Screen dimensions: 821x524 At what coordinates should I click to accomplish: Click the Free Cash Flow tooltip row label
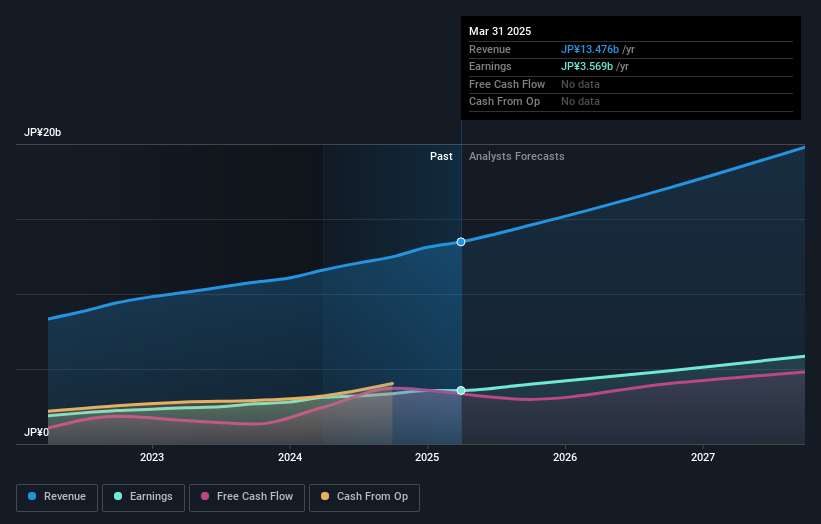click(507, 84)
